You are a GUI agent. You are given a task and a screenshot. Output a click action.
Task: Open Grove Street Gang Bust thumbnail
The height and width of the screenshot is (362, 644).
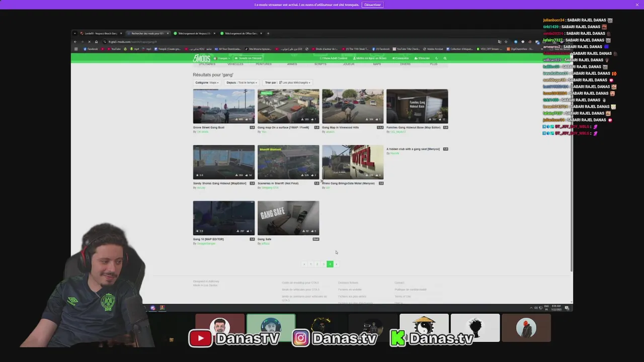(x=224, y=106)
